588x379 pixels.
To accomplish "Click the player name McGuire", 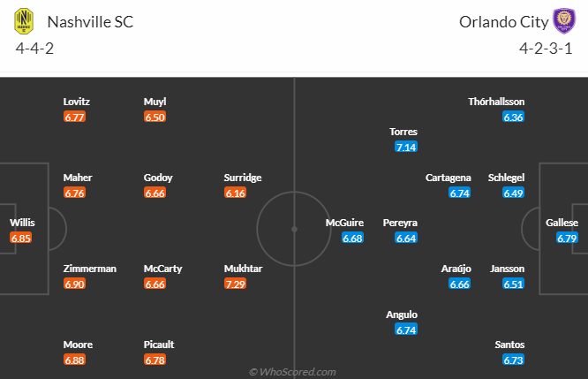I will point(344,223).
